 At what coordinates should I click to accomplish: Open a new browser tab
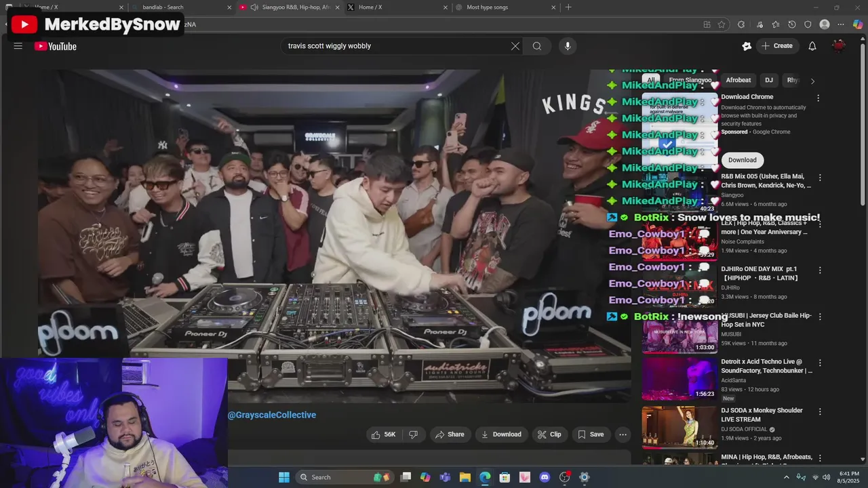click(x=568, y=7)
